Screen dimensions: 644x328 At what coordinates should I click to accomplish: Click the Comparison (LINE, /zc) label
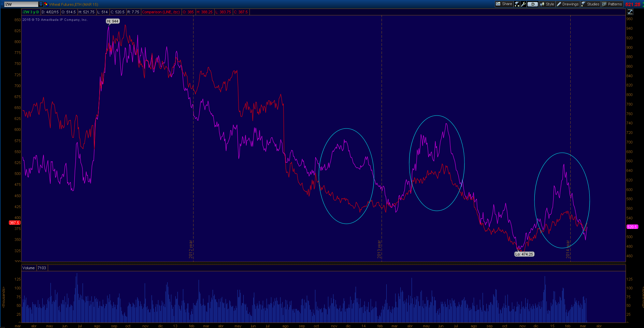tap(161, 12)
